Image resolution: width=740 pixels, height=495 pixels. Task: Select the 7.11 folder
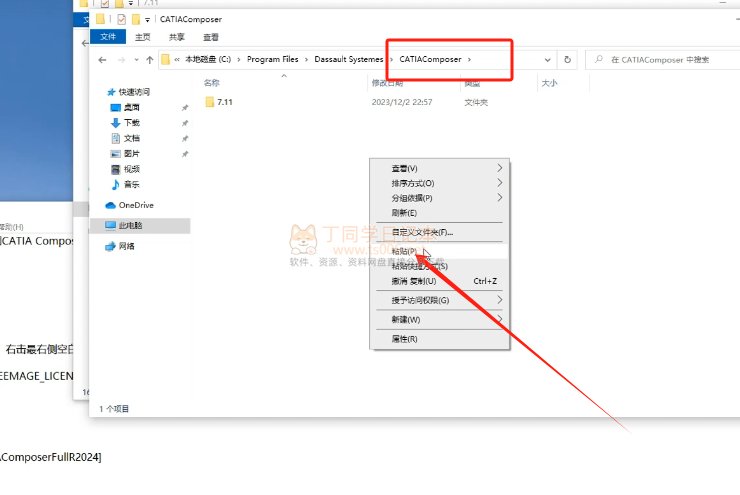219,102
